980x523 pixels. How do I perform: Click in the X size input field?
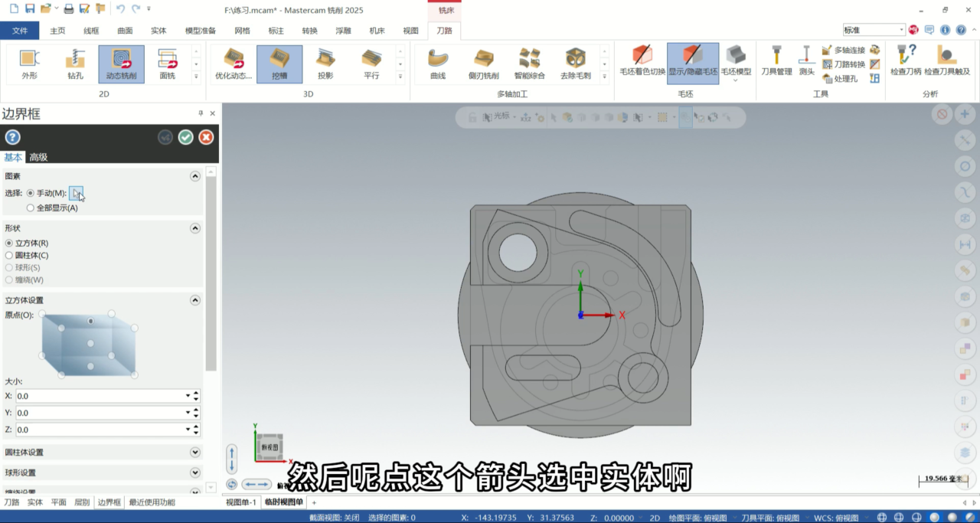(x=100, y=396)
